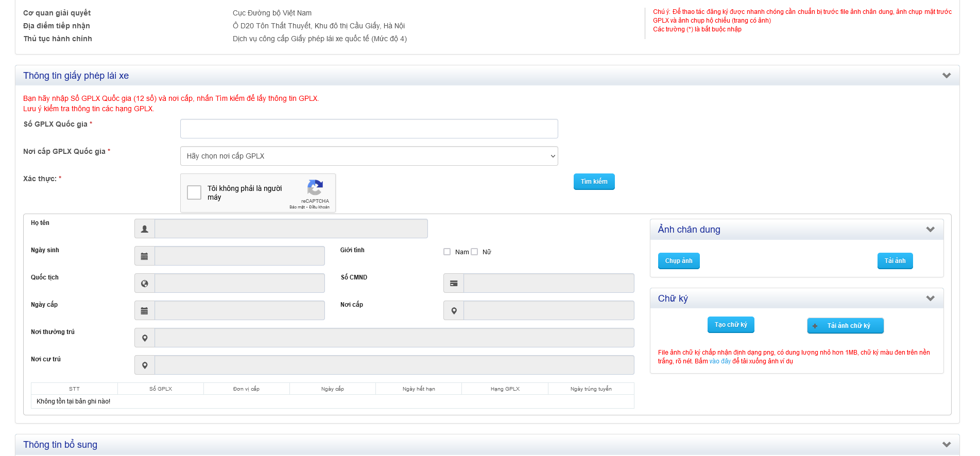
Task: Click the Ngày sinh date field
Action: click(x=239, y=256)
